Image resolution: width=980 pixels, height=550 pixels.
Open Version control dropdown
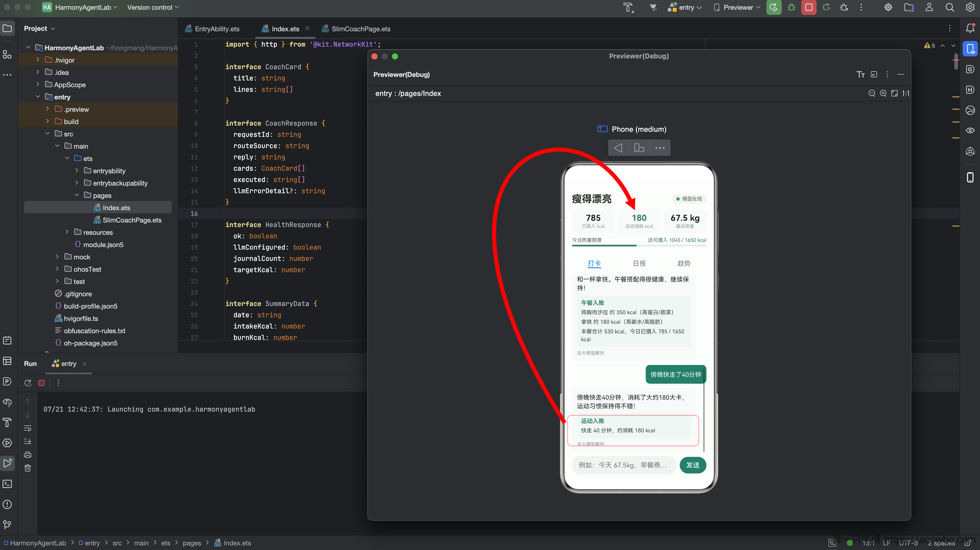tap(153, 8)
